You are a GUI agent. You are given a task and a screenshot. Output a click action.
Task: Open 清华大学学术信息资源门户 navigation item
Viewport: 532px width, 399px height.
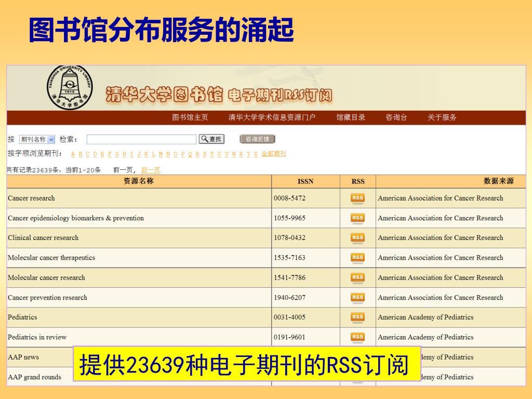coord(272,117)
